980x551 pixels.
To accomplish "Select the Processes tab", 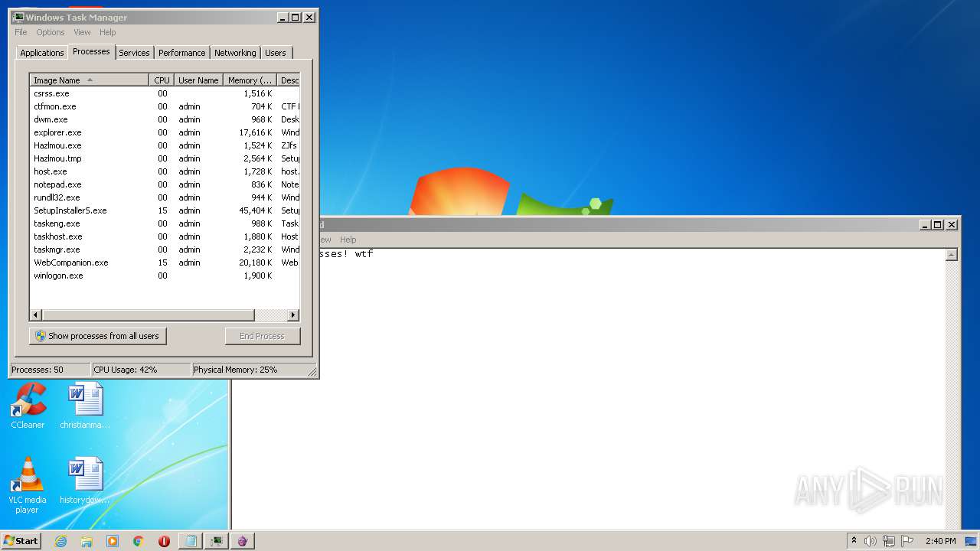I will [x=91, y=51].
